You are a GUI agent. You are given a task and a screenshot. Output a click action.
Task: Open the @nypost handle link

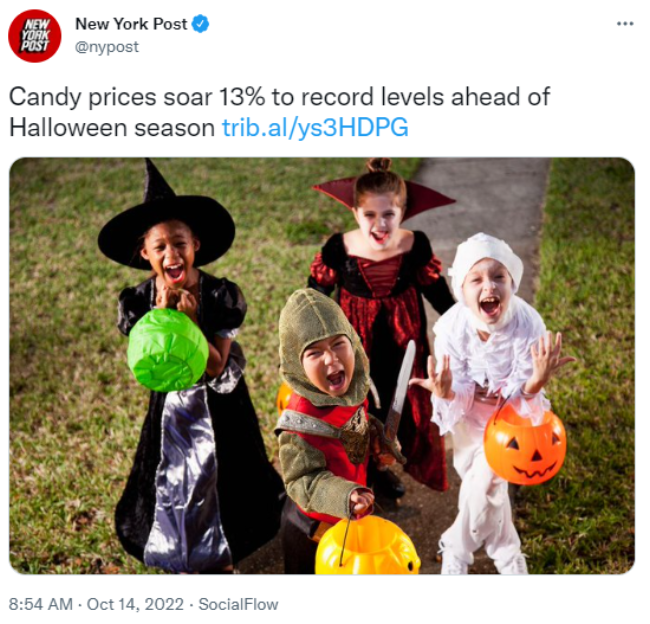[107, 47]
